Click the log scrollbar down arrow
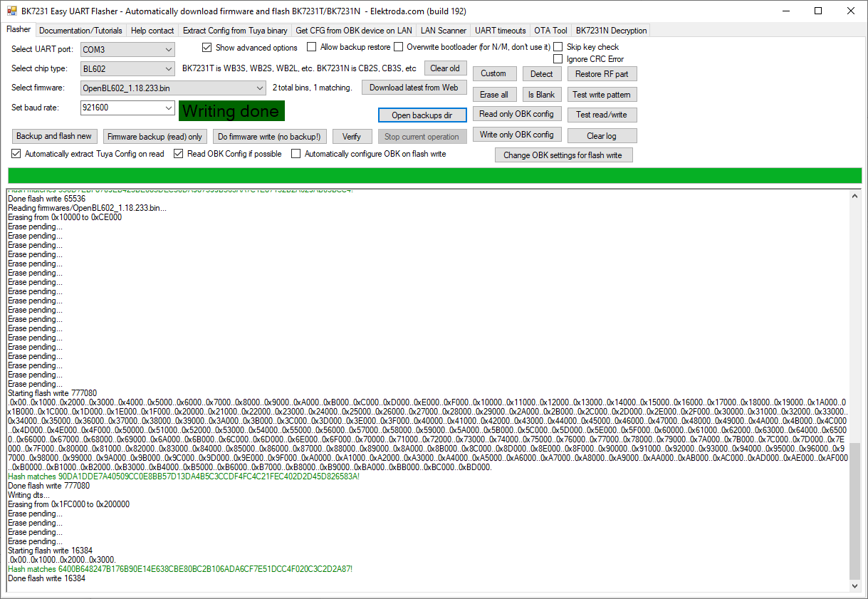868x599 pixels. coord(855,585)
